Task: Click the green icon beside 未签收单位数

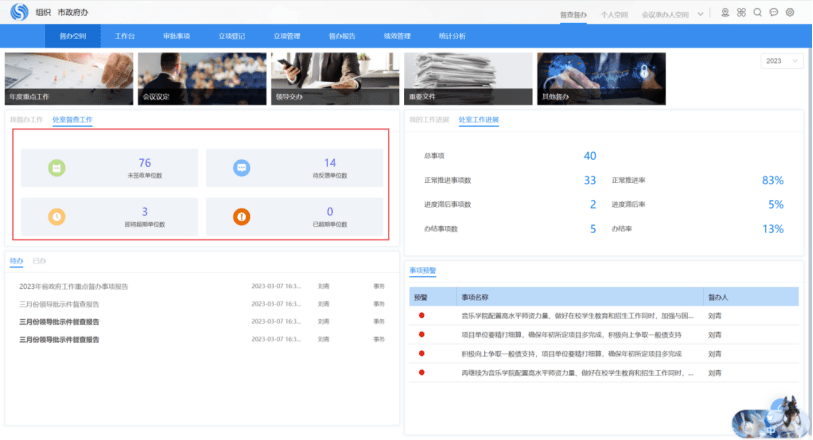Action: click(57, 168)
